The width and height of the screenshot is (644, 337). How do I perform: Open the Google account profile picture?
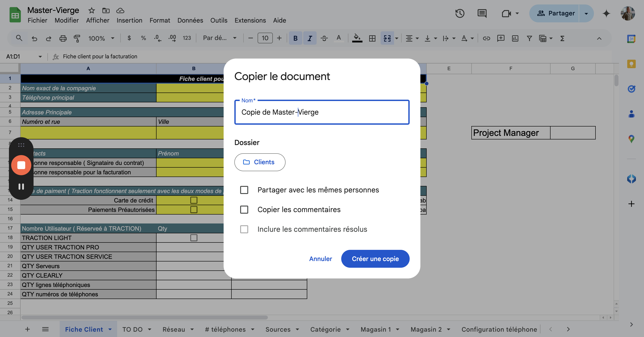(627, 13)
